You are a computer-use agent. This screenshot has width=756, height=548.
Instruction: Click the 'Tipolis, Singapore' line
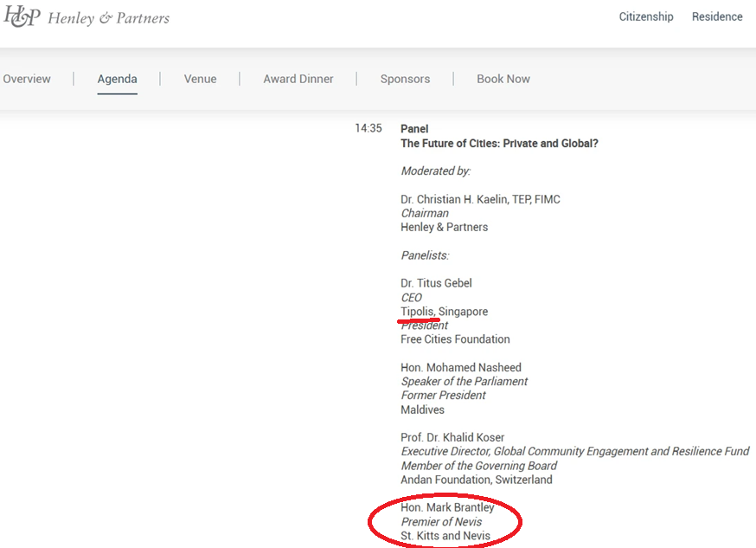[x=444, y=312]
